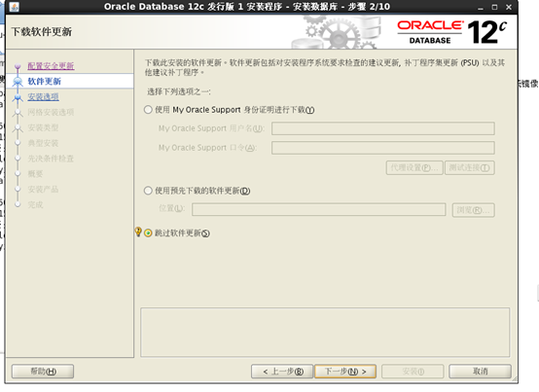
Task: Click the 位置(L) path input field
Action: pyautogui.click(x=319, y=209)
